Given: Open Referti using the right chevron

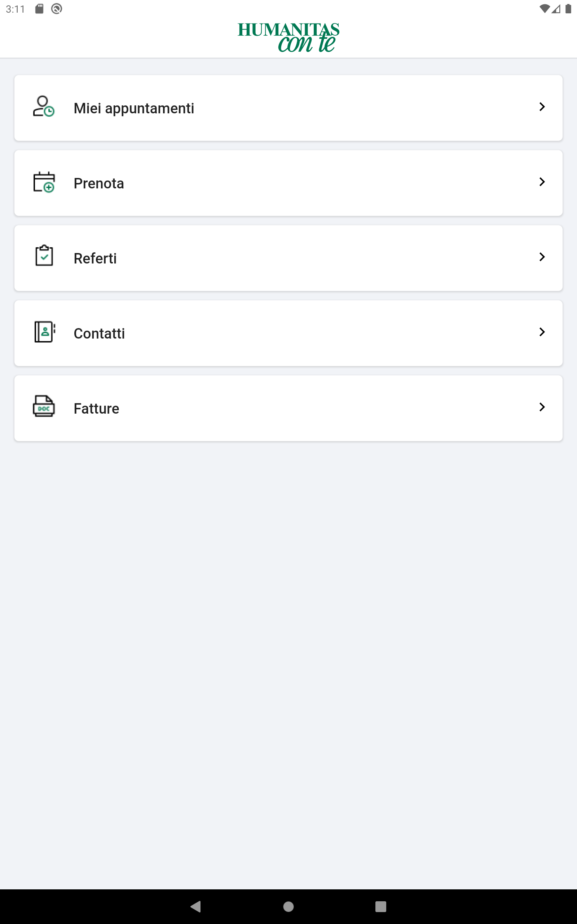Looking at the screenshot, I should [542, 257].
